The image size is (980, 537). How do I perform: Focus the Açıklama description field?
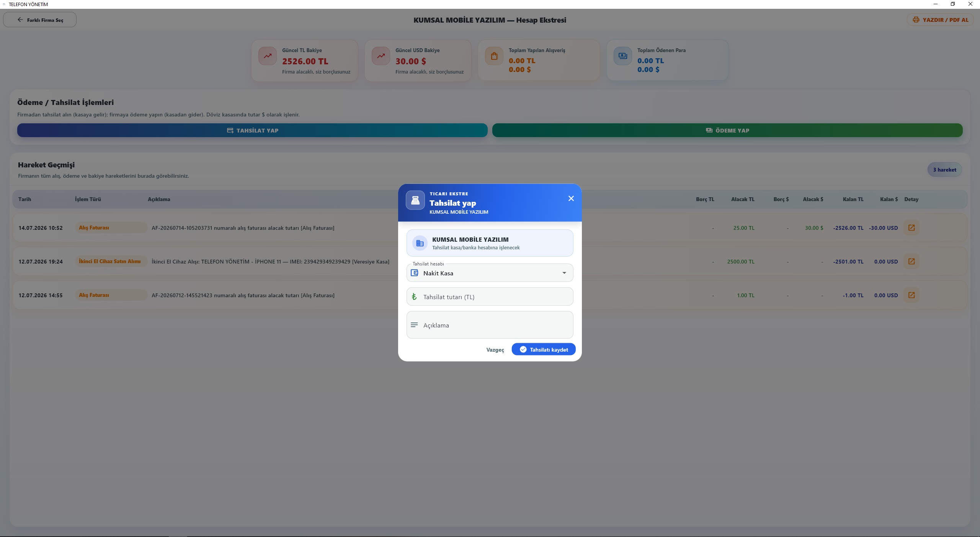(490, 325)
